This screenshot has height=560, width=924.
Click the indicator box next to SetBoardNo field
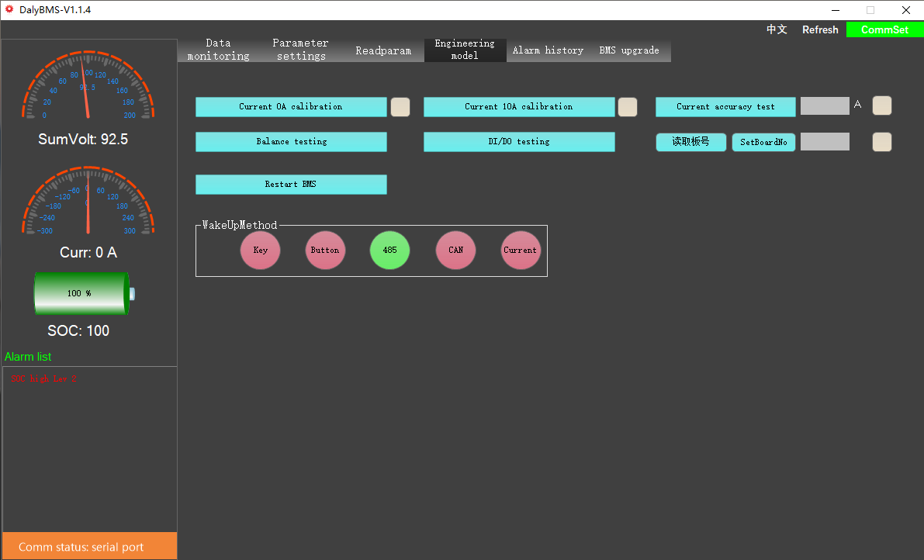click(881, 142)
